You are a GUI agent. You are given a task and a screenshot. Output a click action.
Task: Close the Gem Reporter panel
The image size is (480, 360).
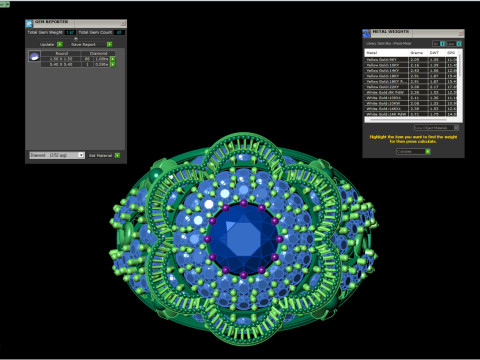(x=123, y=23)
